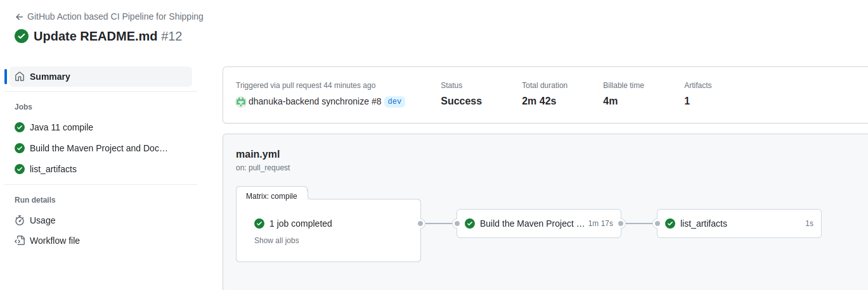868x290 pixels.
Task: Click green check beside Java 11 compile job
Action: tap(20, 127)
